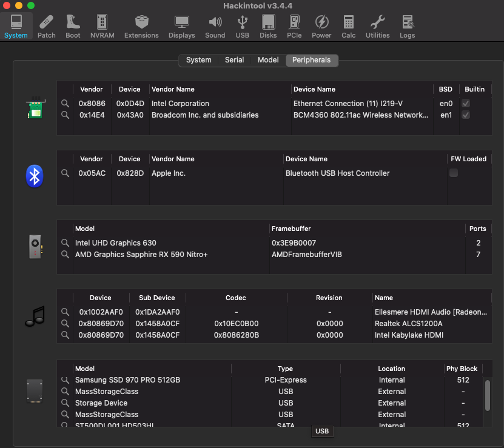Click magnifier icon for Storage Device row
The width and height of the screenshot is (504, 448).
point(66,403)
